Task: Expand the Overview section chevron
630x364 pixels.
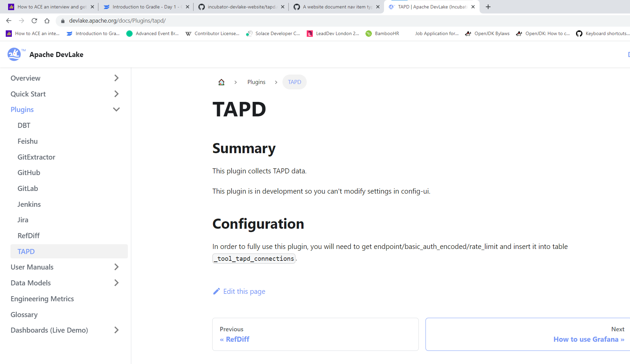Action: (116, 78)
